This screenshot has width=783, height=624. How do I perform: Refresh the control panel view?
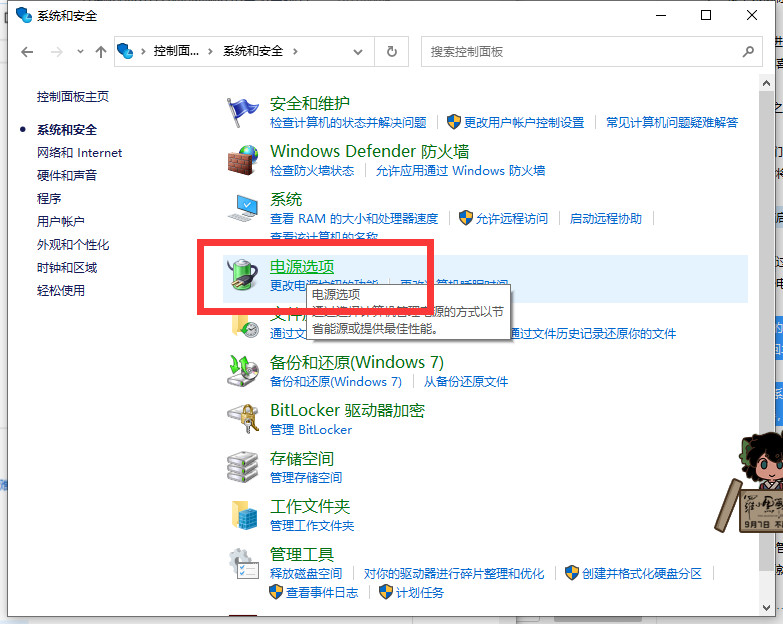coord(392,51)
